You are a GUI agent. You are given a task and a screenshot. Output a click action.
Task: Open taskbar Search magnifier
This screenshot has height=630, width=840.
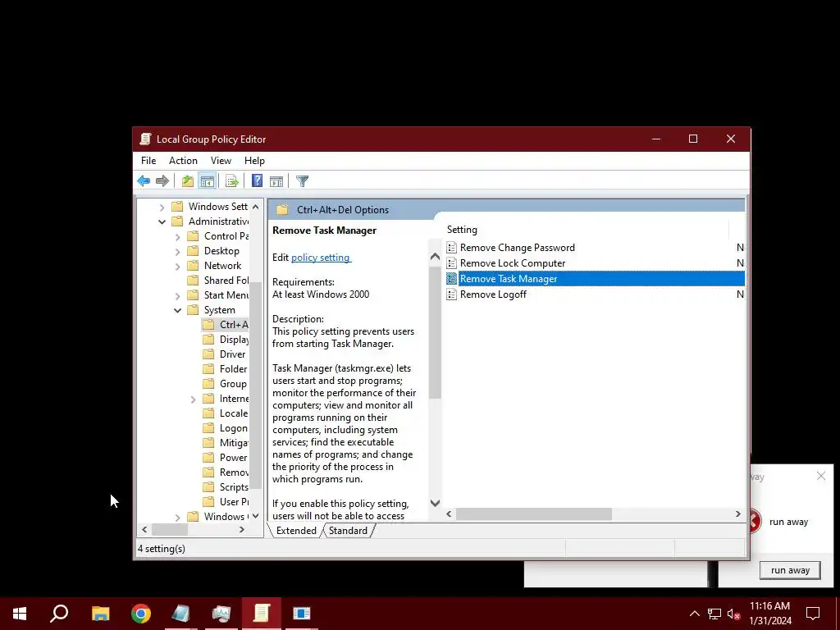59,614
